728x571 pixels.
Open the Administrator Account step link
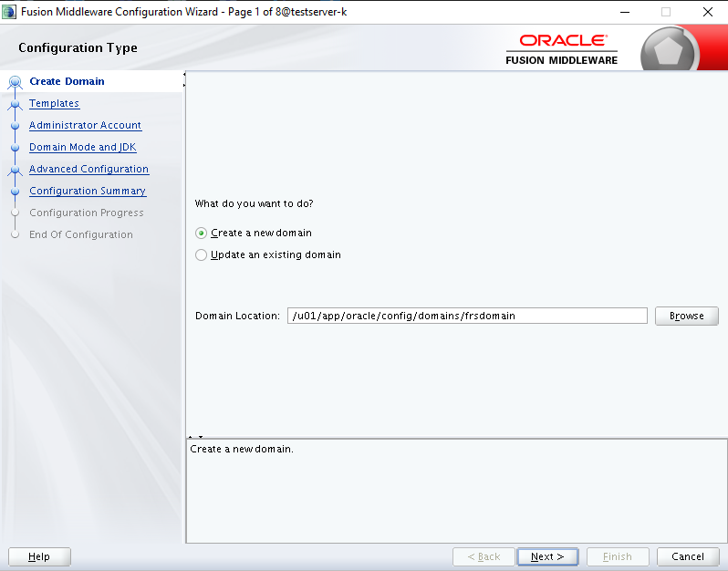pyautogui.click(x=85, y=125)
